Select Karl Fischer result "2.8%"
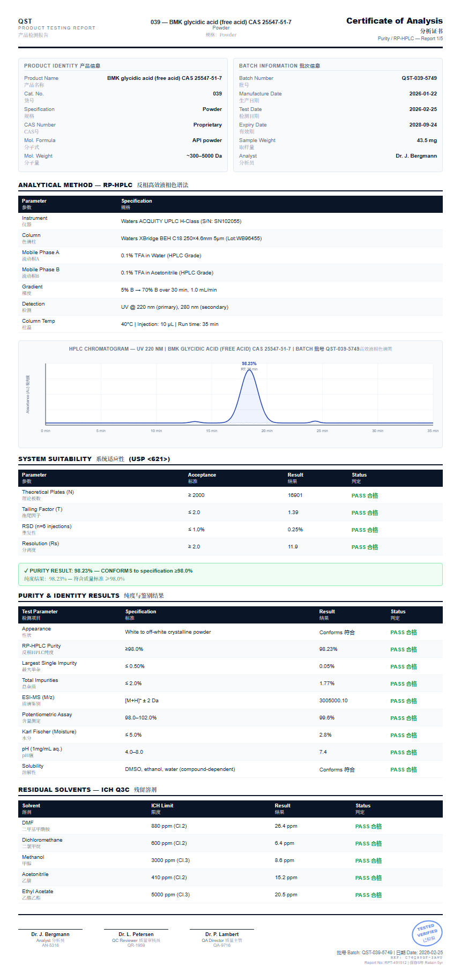The height and width of the screenshot is (980, 461). pos(325,735)
